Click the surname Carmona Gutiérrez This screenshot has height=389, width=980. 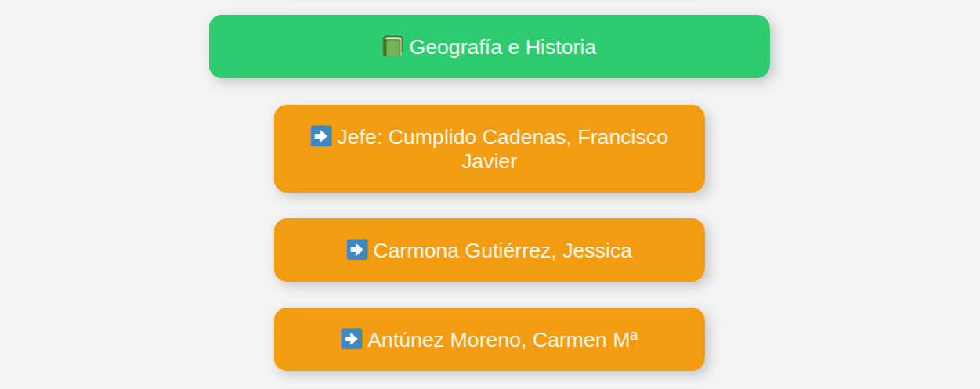pos(465,250)
